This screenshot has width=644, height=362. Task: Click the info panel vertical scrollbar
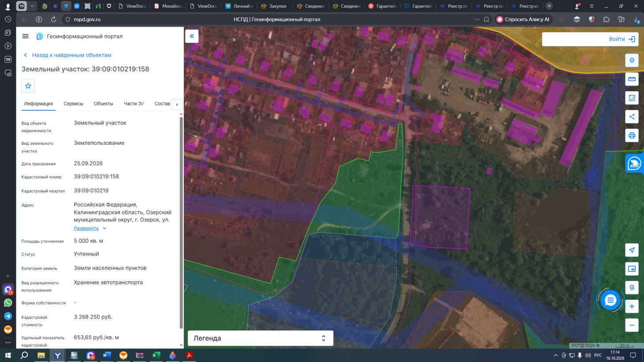pos(181,223)
